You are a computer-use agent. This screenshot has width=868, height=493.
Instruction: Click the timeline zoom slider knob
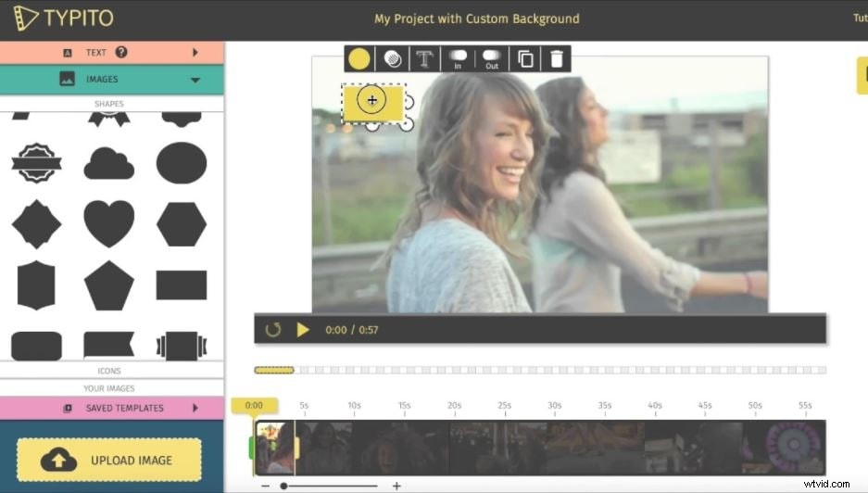click(283, 486)
